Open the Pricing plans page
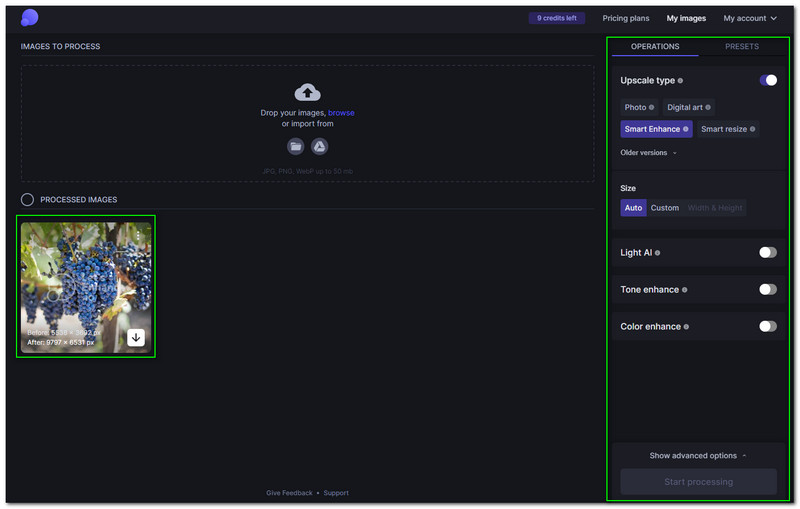 (625, 18)
